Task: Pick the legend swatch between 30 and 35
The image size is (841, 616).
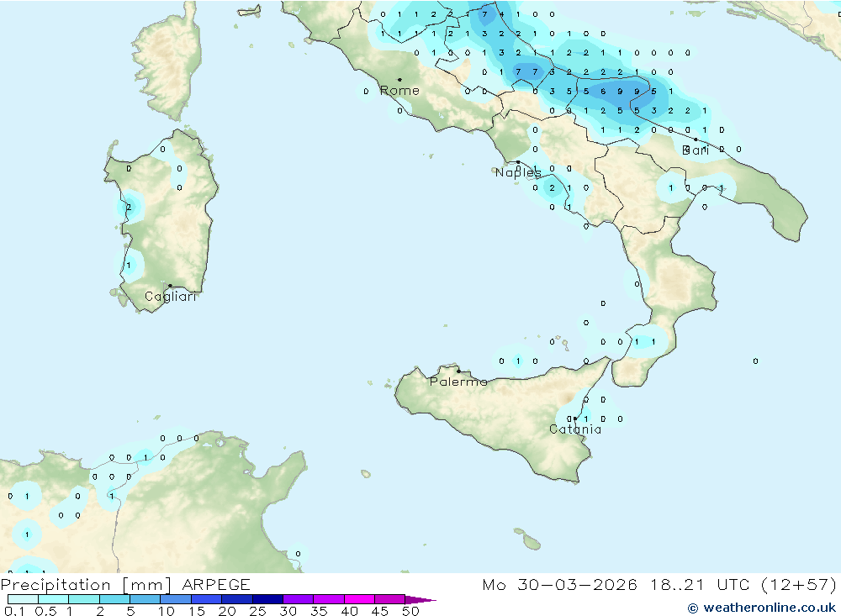Action: [299, 599]
